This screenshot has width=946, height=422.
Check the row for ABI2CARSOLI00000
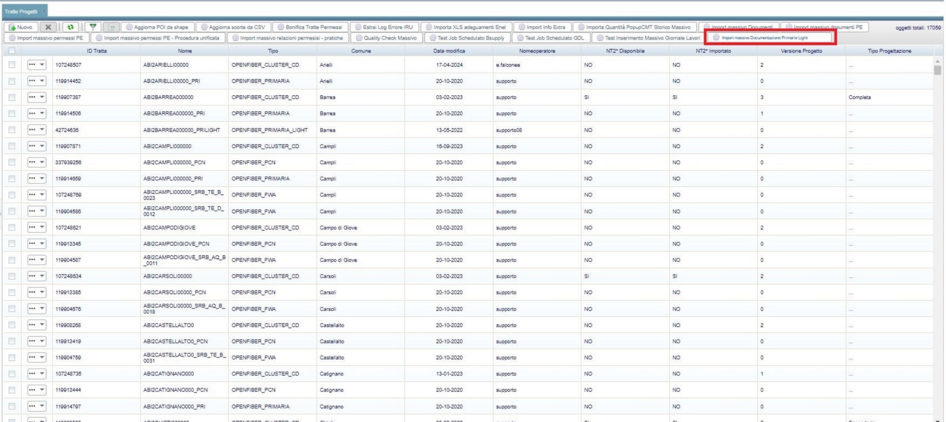[x=12, y=277]
